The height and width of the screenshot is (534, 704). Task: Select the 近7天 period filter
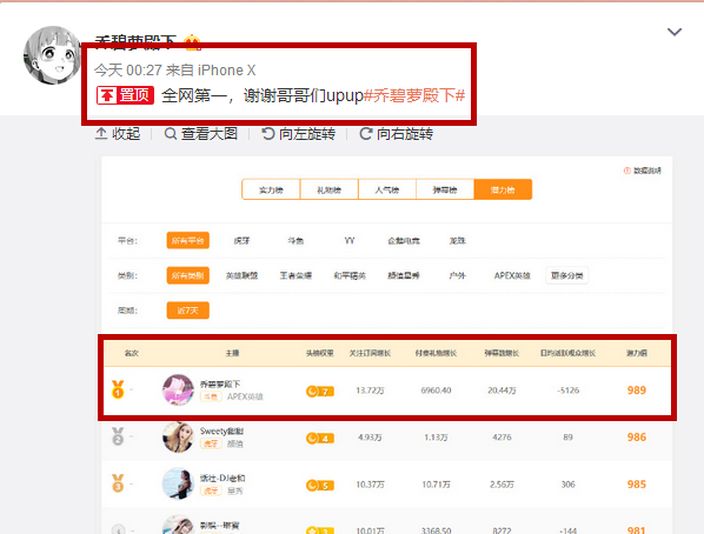(x=187, y=310)
